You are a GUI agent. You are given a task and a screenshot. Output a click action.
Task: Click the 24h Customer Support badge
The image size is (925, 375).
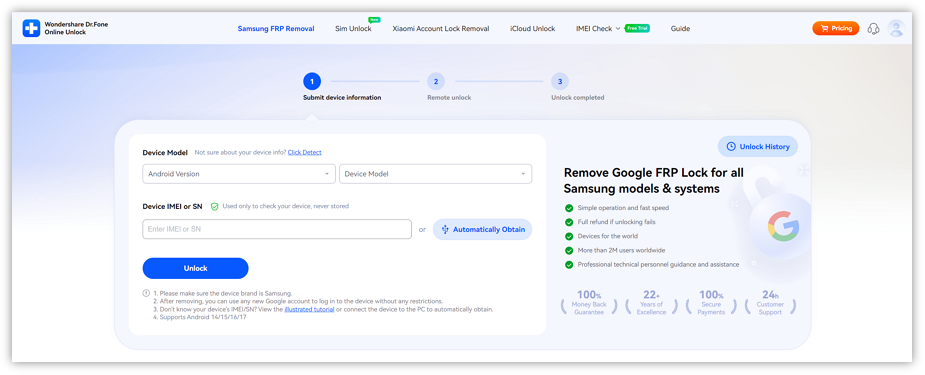770,302
